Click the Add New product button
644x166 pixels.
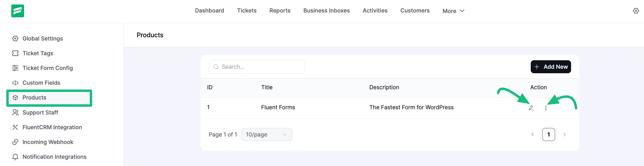coord(551,67)
